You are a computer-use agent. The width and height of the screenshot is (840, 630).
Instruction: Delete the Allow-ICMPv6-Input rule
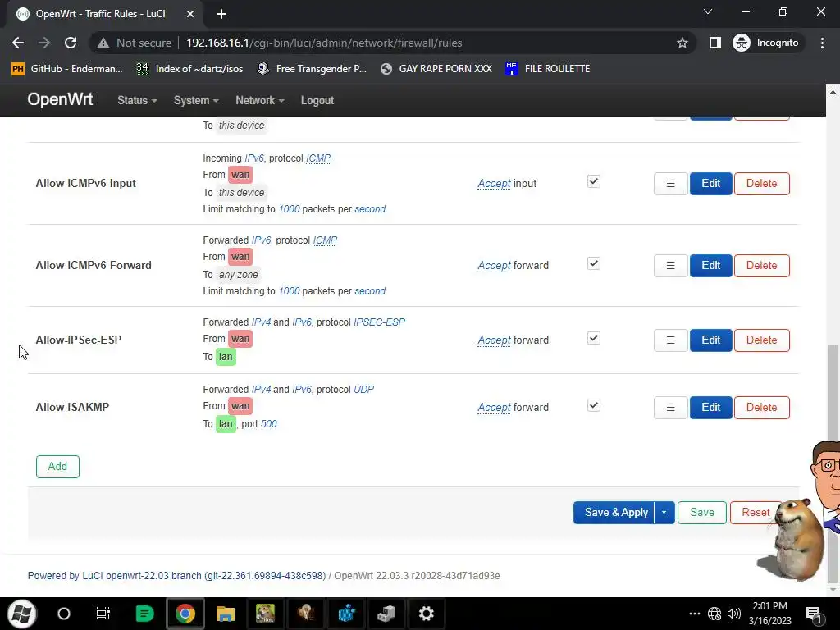[761, 183]
